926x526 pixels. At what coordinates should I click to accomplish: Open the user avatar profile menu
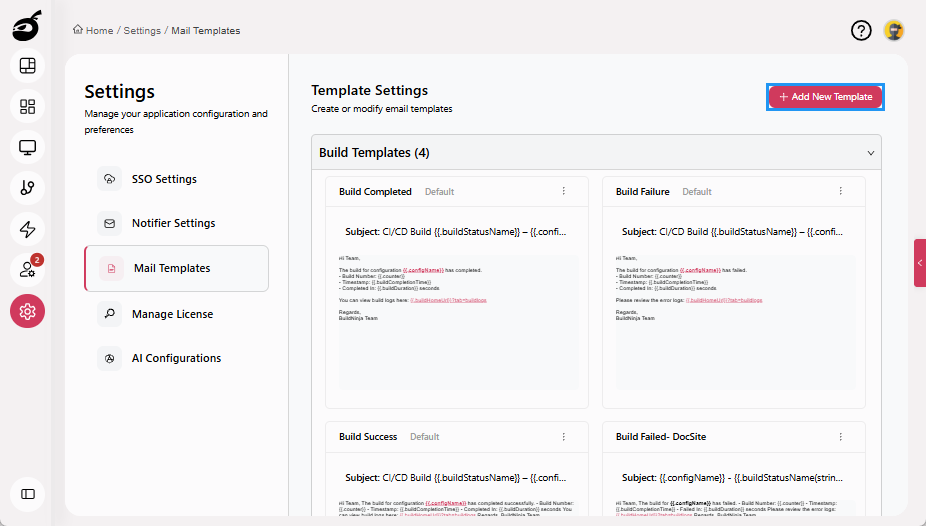[x=894, y=30]
